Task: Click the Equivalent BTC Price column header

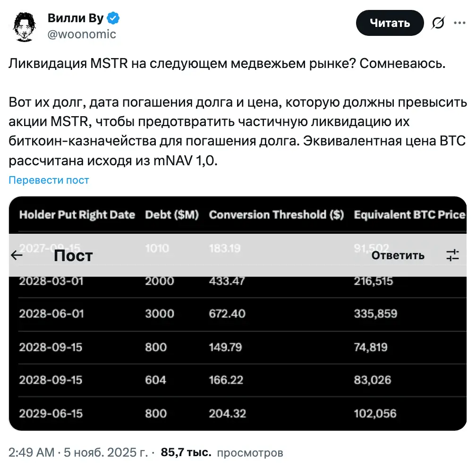Action: 409,215
